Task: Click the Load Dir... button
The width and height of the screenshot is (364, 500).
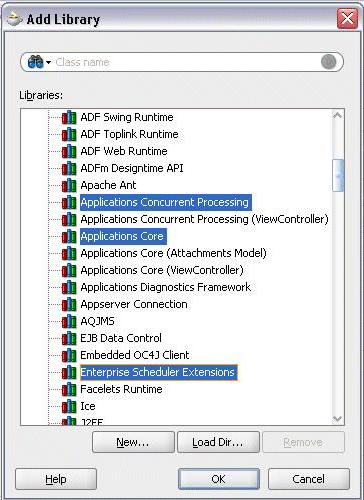Action: click(218, 442)
